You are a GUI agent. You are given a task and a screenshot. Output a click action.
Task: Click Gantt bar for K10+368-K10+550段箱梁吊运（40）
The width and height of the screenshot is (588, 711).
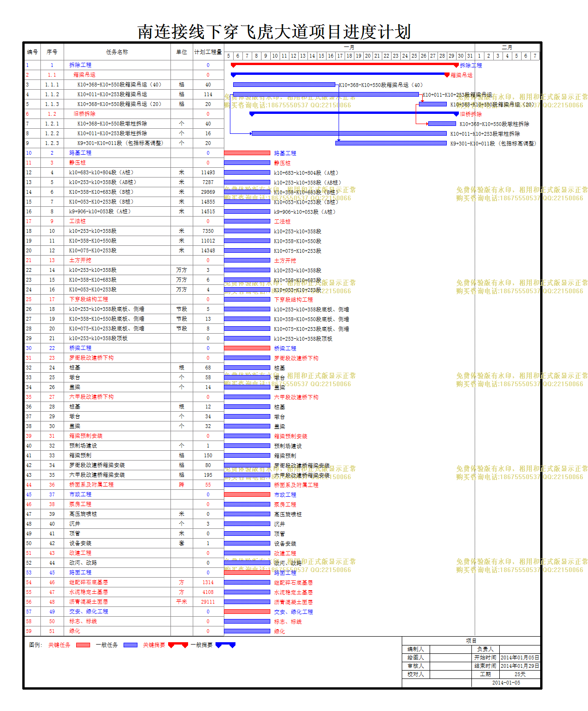click(x=284, y=85)
